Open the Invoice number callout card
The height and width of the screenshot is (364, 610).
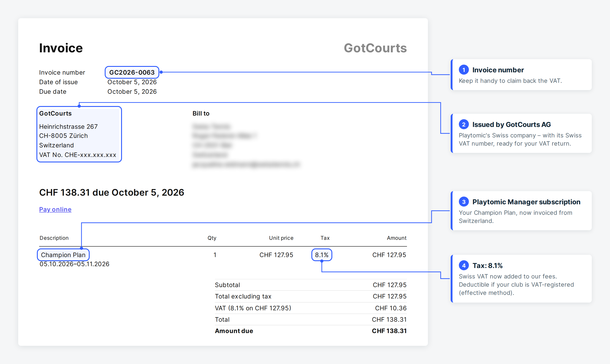tap(521, 75)
